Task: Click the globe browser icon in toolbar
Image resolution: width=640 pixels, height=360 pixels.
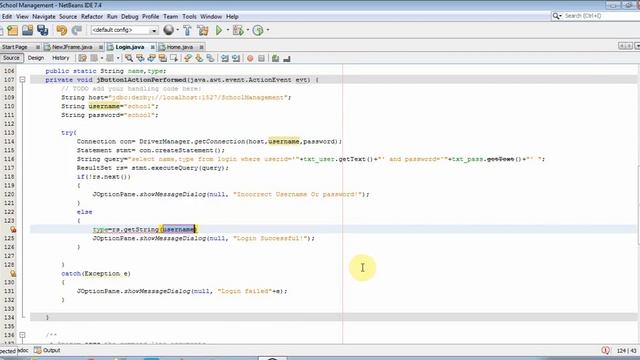Action: [168, 30]
